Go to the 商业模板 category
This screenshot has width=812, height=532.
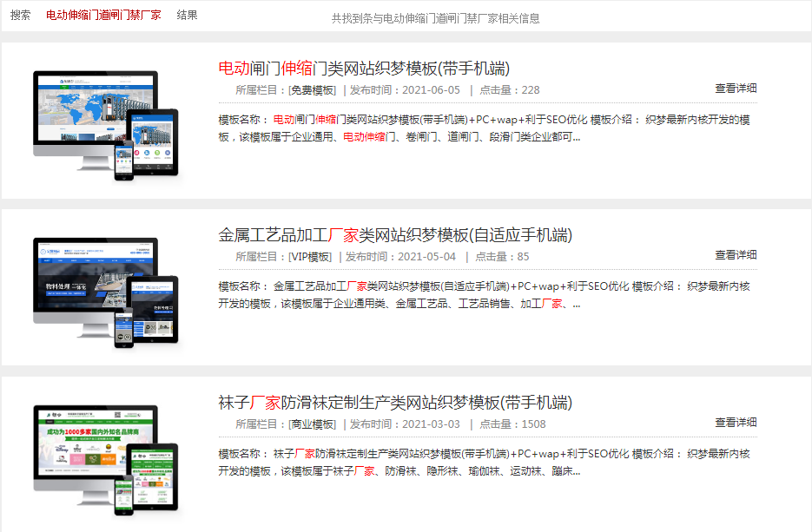pyautogui.click(x=313, y=424)
